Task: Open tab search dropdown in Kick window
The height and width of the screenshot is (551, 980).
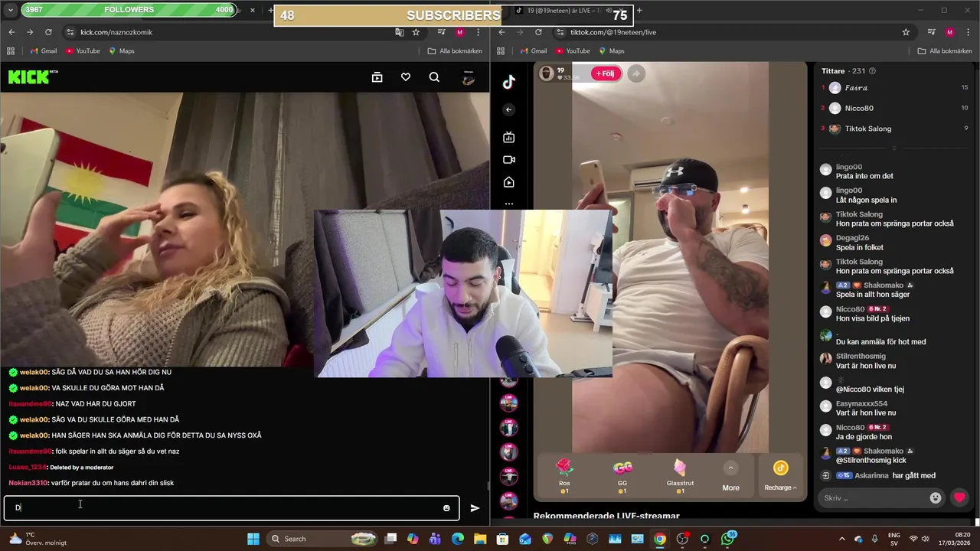Action: point(11,10)
